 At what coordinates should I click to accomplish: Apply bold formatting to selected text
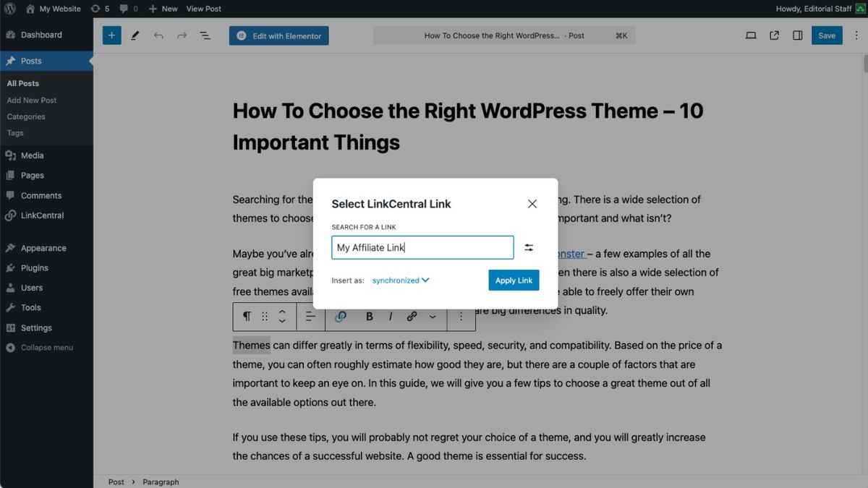click(369, 316)
